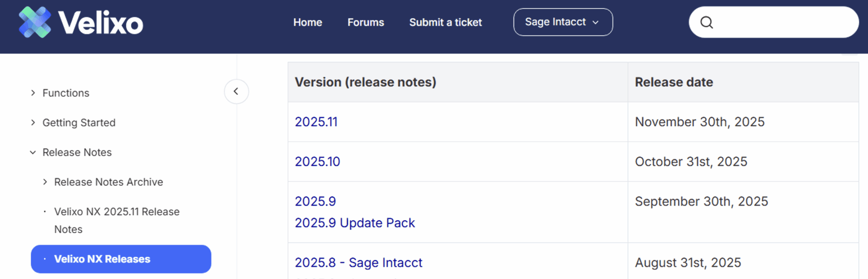Open the 2025.9 Update Pack link
This screenshot has height=279, width=868.
coord(355,223)
